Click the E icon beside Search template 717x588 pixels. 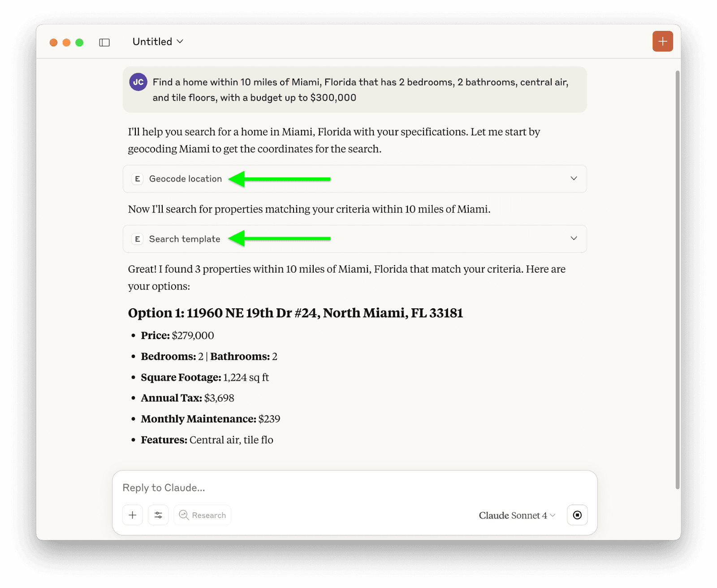pos(138,239)
